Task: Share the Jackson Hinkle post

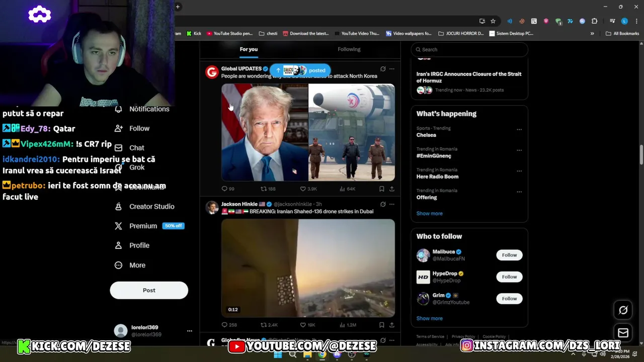Action: (x=392, y=325)
